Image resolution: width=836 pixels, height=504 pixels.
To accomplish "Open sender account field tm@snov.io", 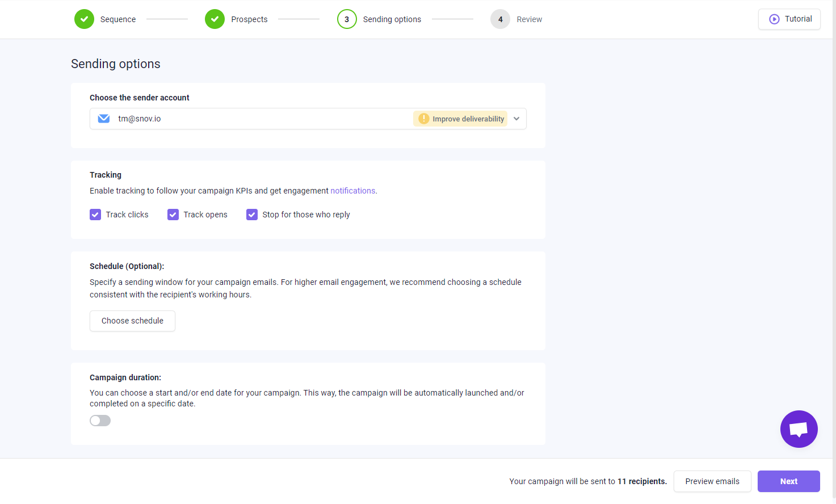I will pyautogui.click(x=308, y=119).
